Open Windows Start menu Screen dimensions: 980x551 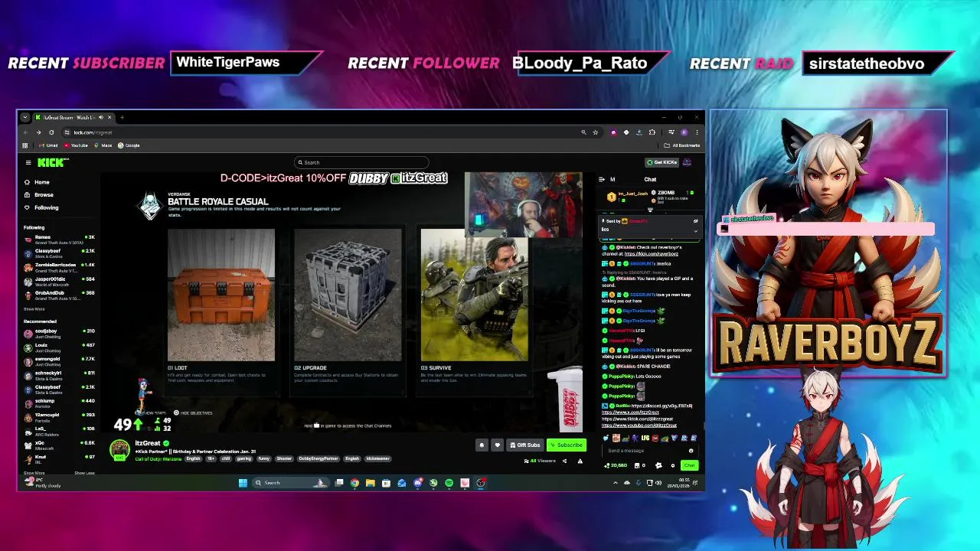[243, 482]
